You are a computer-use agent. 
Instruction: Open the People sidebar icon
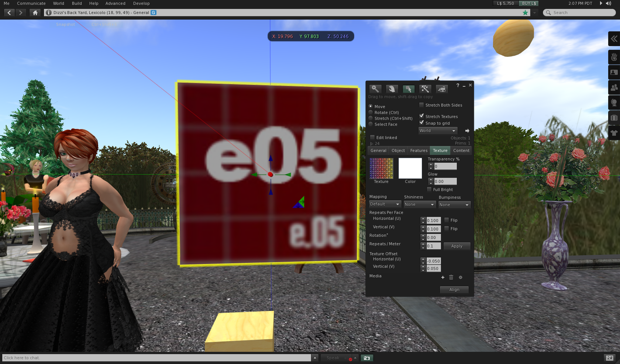[614, 87]
